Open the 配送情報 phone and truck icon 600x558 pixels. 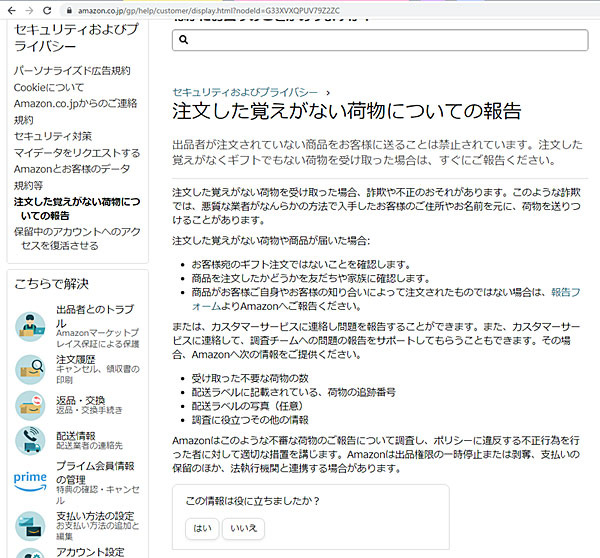pos(30,441)
